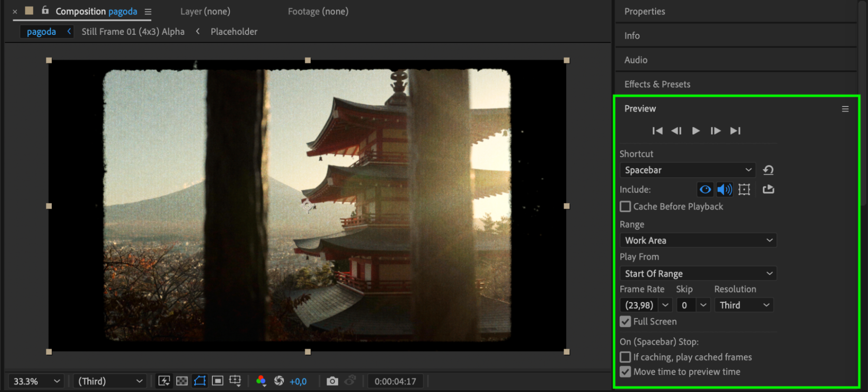
Task: Uncheck Move time to preview time
Action: tap(625, 372)
